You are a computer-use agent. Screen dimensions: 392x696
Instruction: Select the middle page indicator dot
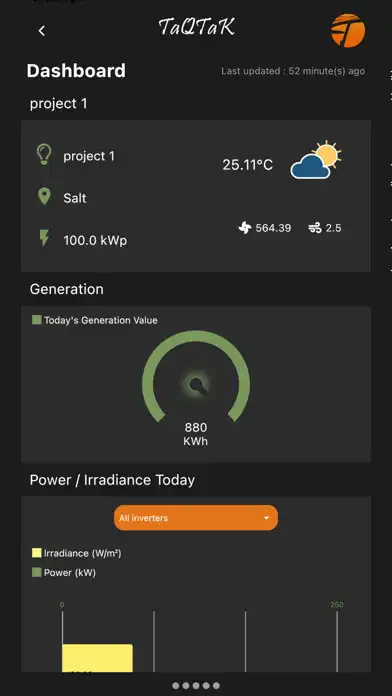click(196, 686)
